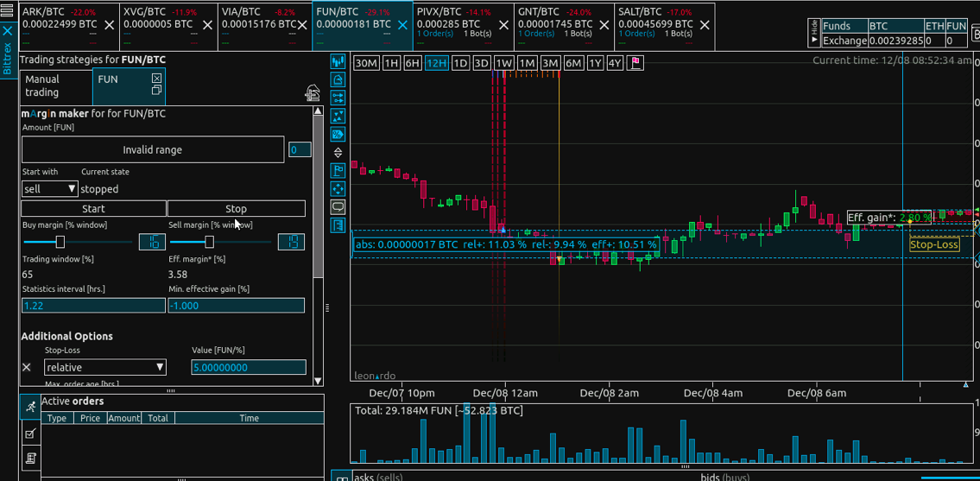Open the Manual trading tab

(x=56, y=86)
